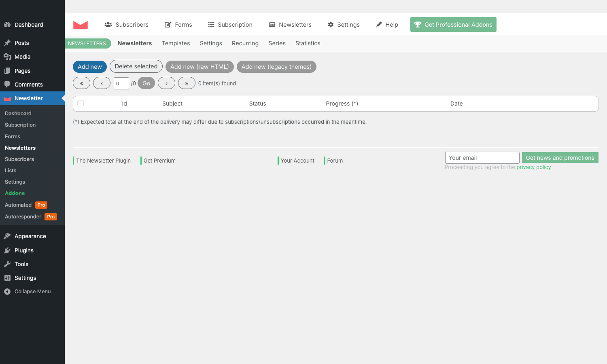This screenshot has width=607, height=364.
Task: Click the Appearance brush icon
Action: click(x=7, y=236)
